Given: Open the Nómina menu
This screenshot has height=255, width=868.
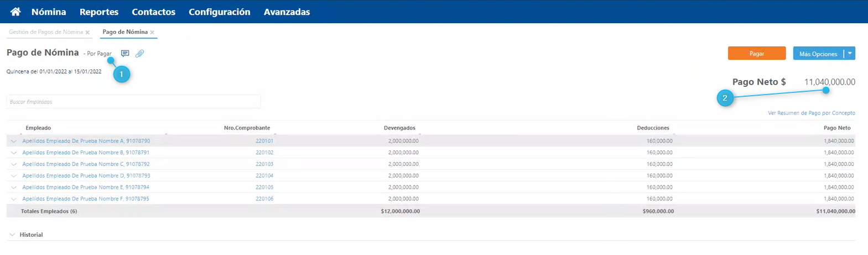Looking at the screenshot, I should click(49, 12).
